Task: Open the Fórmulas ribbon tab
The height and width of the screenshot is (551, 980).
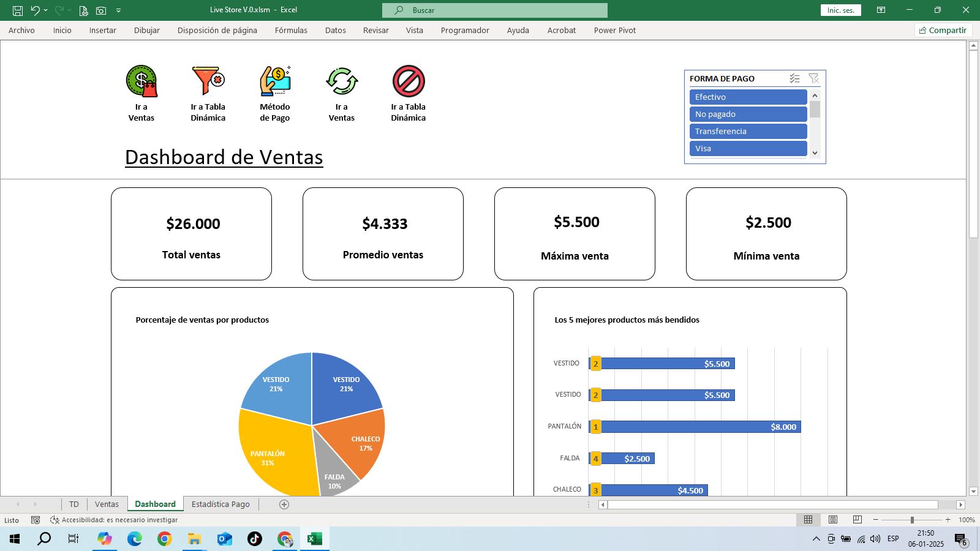Action: pos(291,31)
